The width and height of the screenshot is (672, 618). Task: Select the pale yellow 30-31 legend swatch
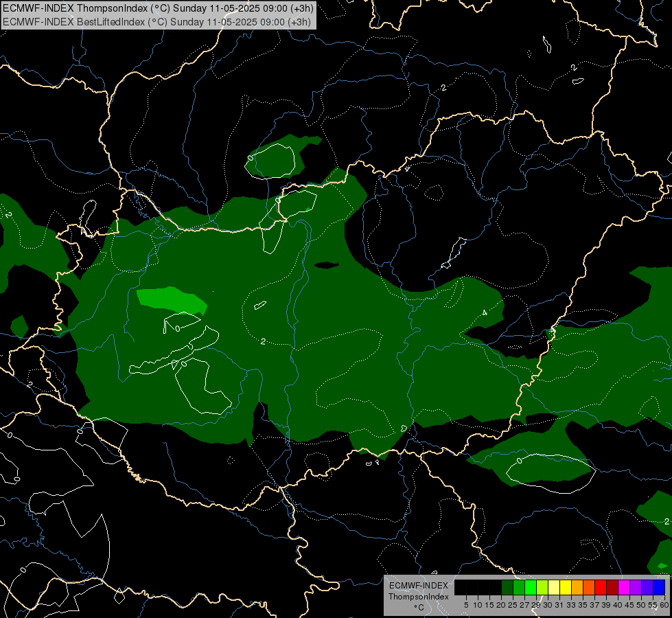point(554,588)
